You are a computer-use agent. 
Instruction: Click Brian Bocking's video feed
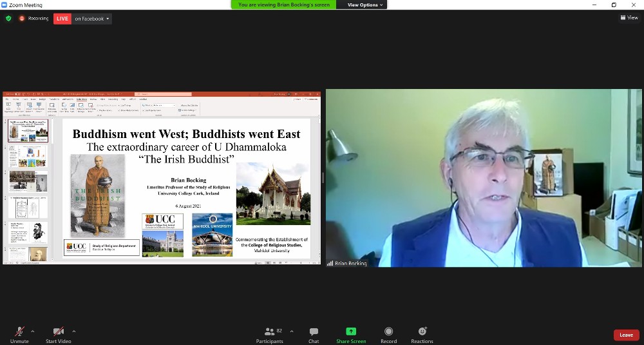coord(484,178)
